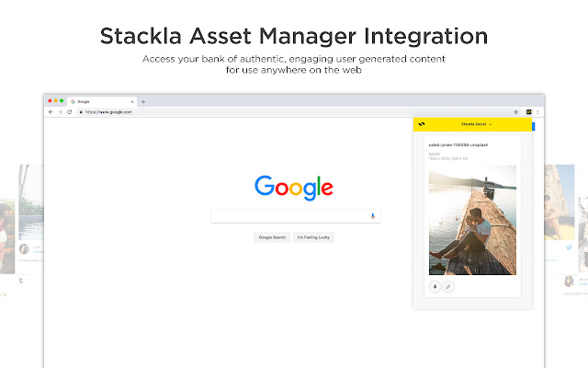Open the Chrome three-dot menu

[537, 112]
